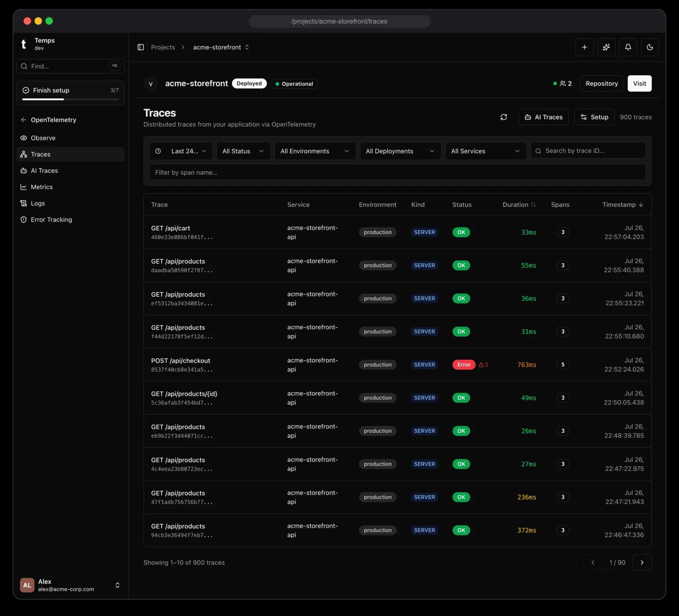This screenshot has height=616, width=679.
Task: Click the online members count indicator
Action: point(563,84)
